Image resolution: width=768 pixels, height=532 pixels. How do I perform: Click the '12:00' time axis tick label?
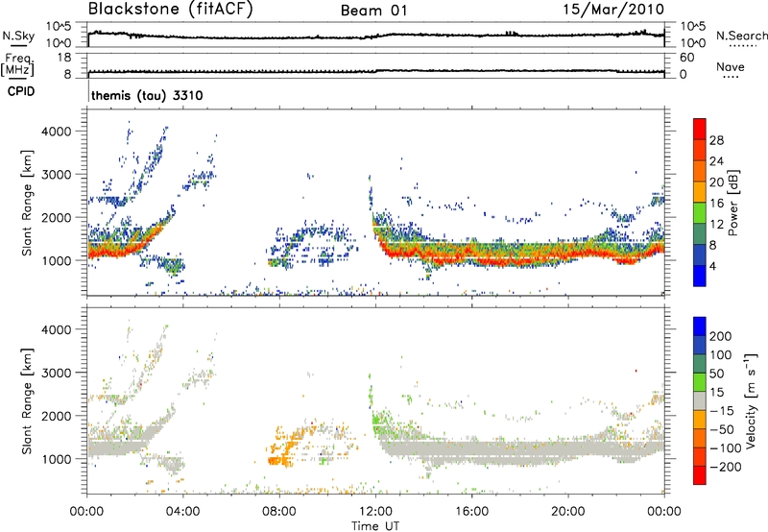coord(375,512)
